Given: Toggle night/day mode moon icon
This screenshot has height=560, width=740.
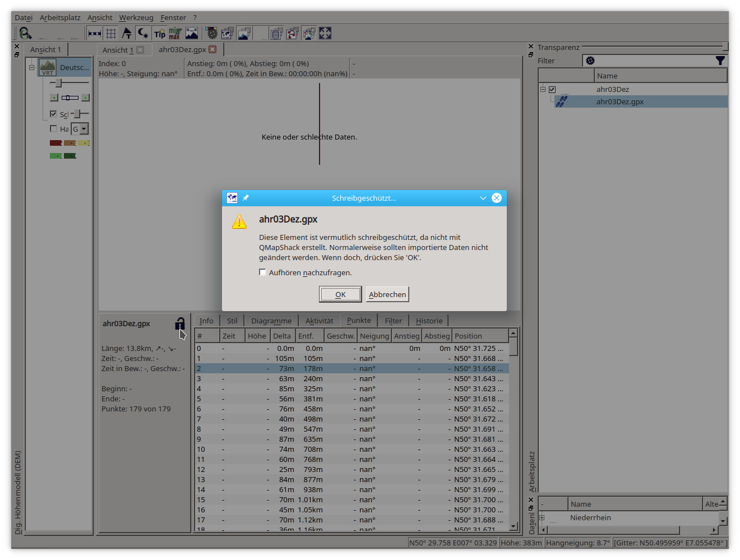Looking at the screenshot, I should [x=143, y=34].
